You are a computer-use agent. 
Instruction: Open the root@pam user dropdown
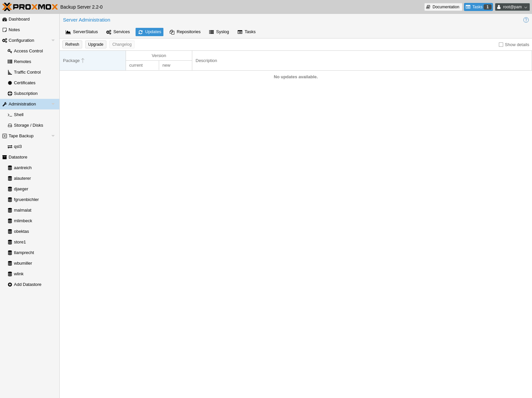512,7
